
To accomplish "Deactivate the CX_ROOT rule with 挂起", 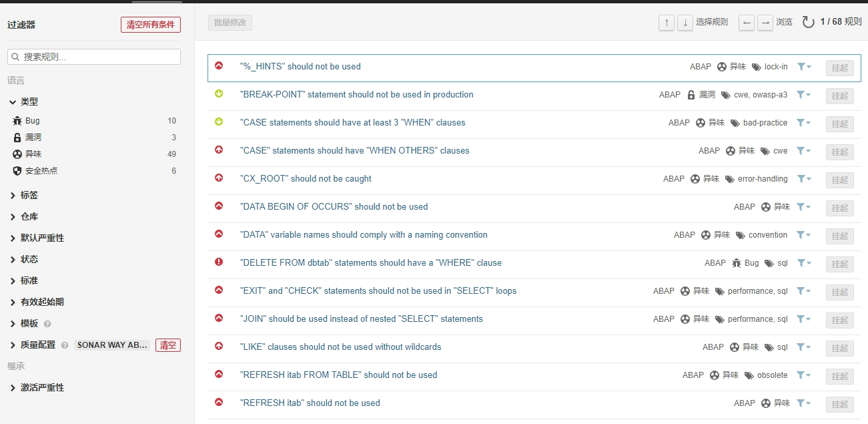I will coord(839,180).
